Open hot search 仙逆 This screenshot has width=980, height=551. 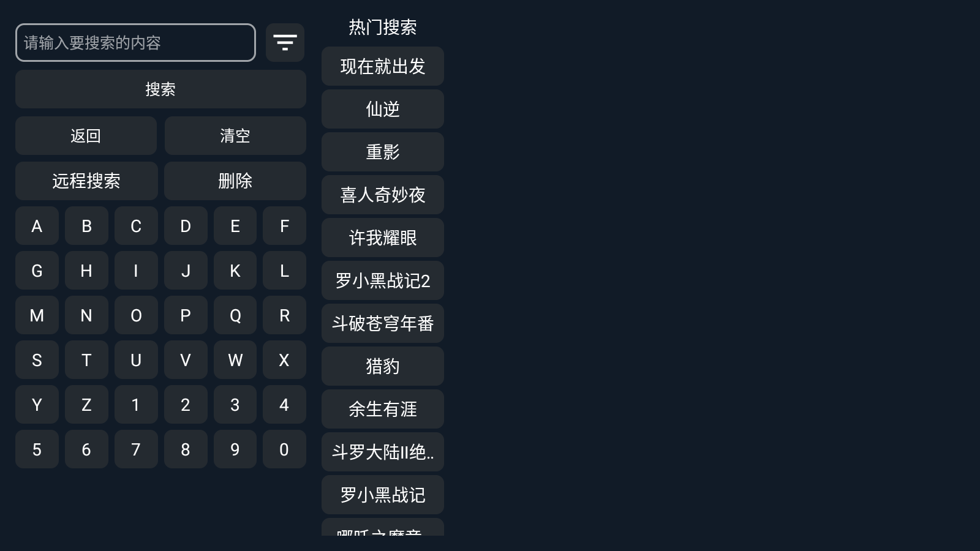tap(382, 110)
